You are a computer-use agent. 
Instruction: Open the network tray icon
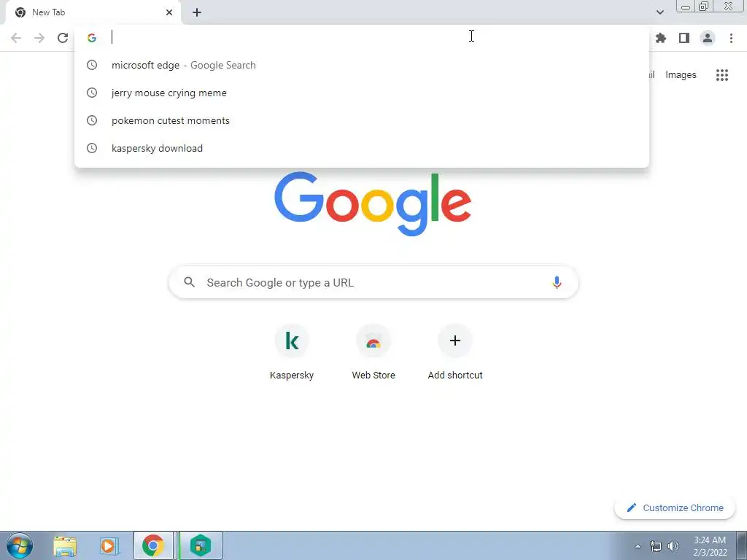656,546
